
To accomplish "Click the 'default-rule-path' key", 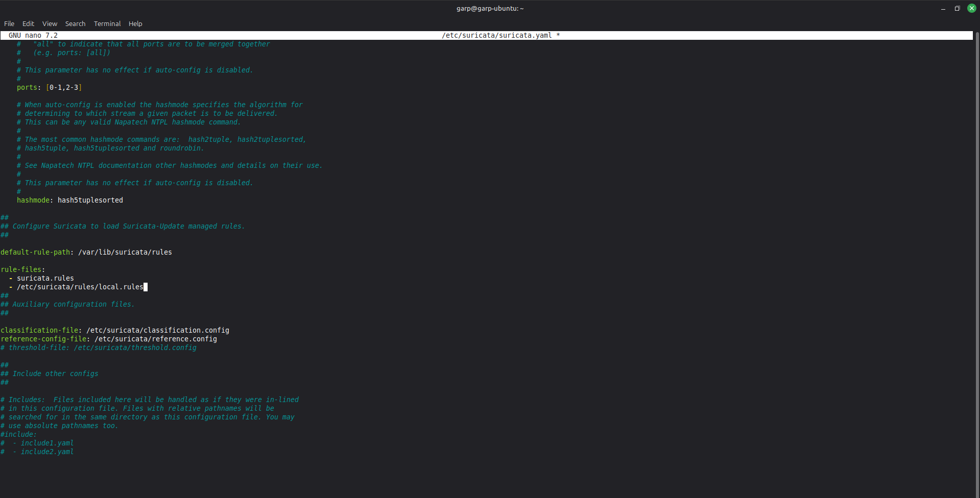I will click(x=35, y=253).
